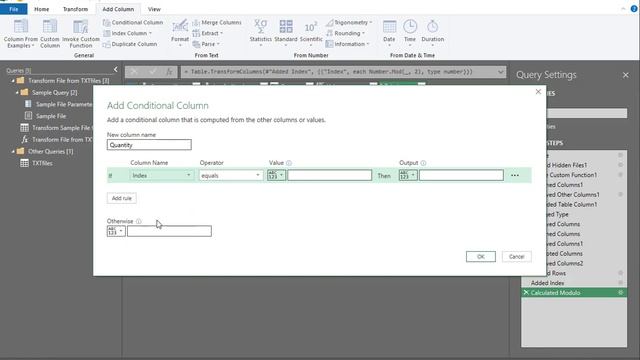The width and height of the screenshot is (640, 360).
Task: Open Otherwise type selector dropdown
Action: 116,231
